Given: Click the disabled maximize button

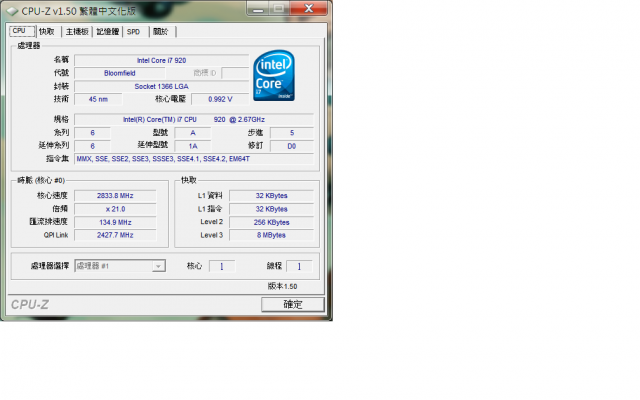Looking at the screenshot, I should [x=279, y=8].
